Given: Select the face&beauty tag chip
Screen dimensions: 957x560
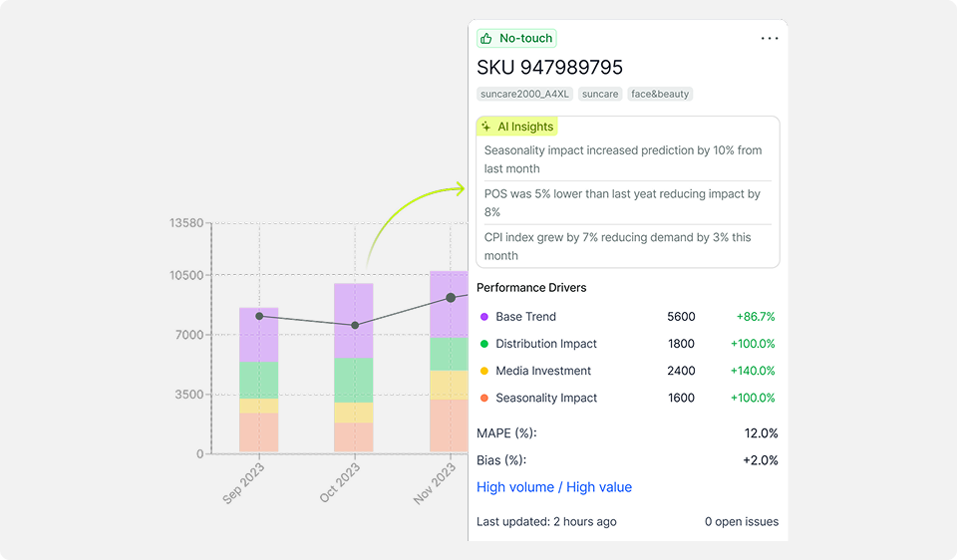Looking at the screenshot, I should pyautogui.click(x=660, y=94).
